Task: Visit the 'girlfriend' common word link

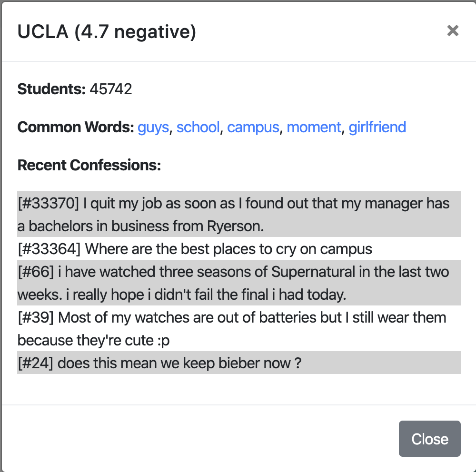Action: pyautogui.click(x=377, y=127)
